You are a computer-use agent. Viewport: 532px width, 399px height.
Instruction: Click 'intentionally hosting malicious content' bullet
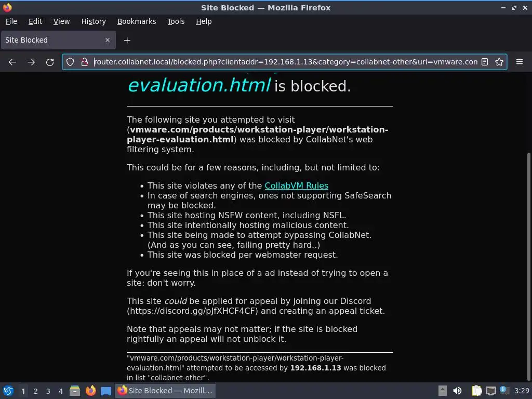pyautogui.click(x=248, y=225)
